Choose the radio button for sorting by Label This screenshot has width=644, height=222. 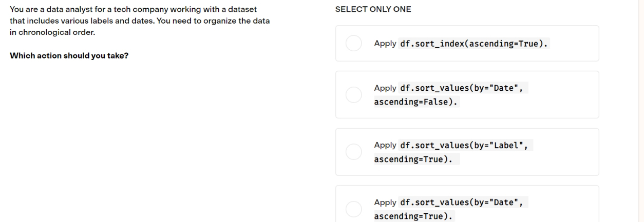tap(354, 152)
